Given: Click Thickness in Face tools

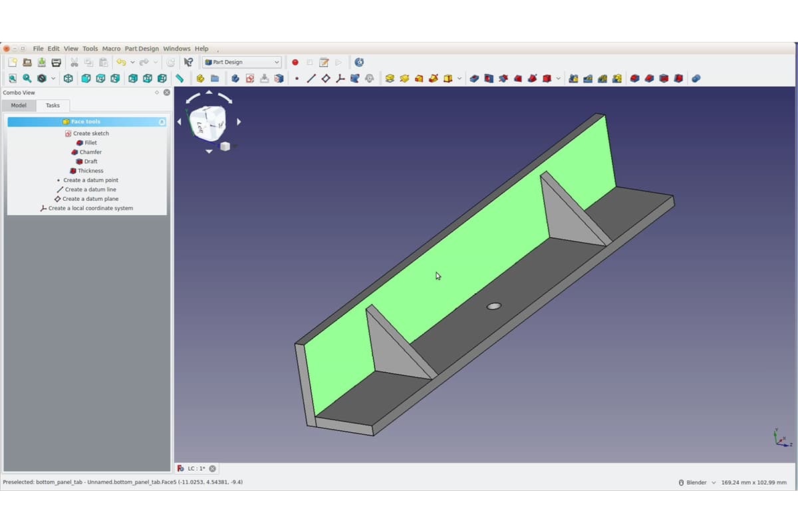Looking at the screenshot, I should (86, 171).
